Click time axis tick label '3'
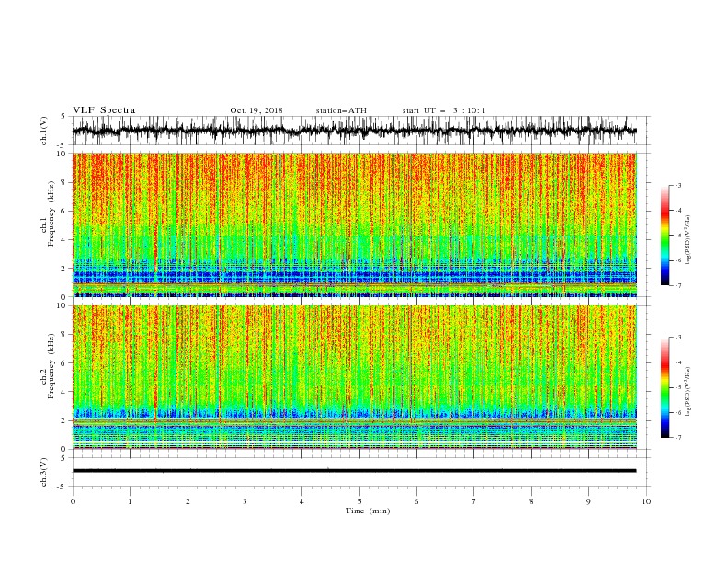 (245, 501)
